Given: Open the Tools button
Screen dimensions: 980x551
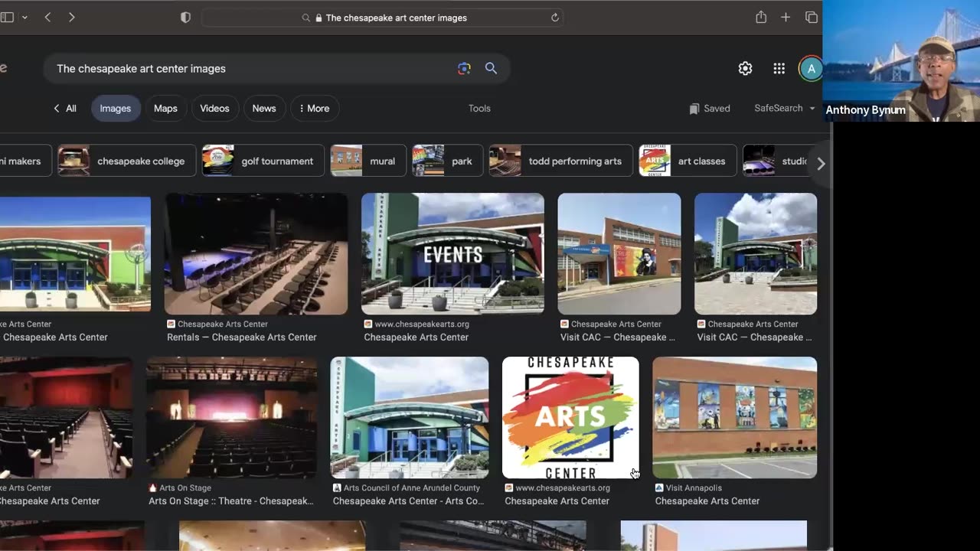Looking at the screenshot, I should (479, 109).
